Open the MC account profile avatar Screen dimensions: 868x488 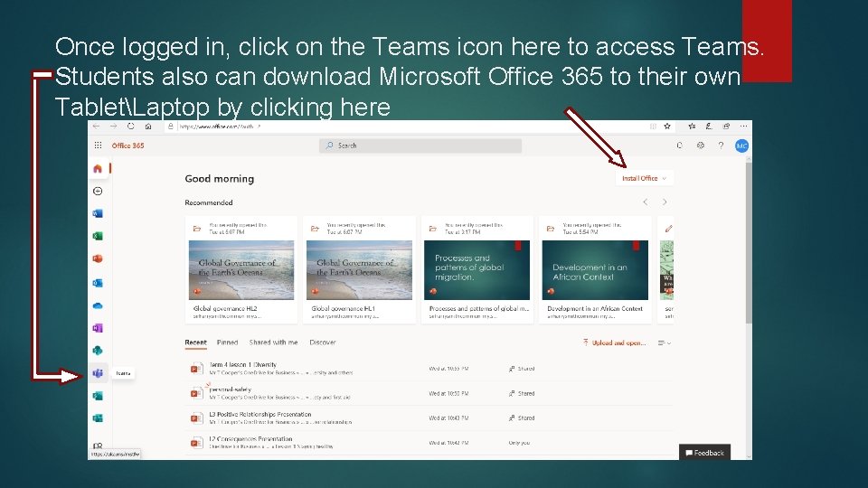[x=741, y=145]
